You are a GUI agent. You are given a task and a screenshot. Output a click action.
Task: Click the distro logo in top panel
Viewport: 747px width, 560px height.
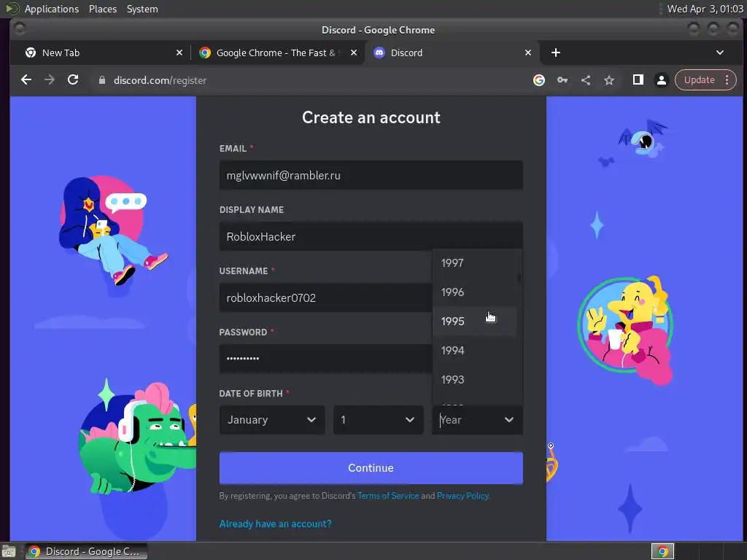coord(12,9)
